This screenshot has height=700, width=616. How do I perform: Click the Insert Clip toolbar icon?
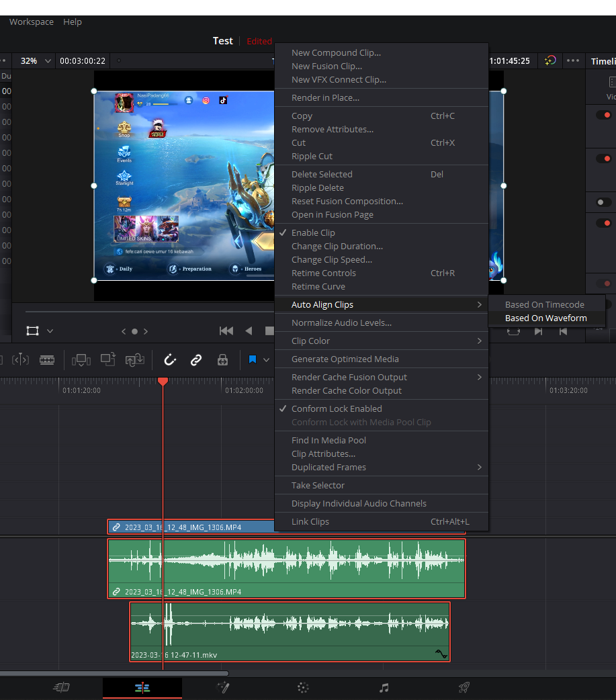coord(81,359)
